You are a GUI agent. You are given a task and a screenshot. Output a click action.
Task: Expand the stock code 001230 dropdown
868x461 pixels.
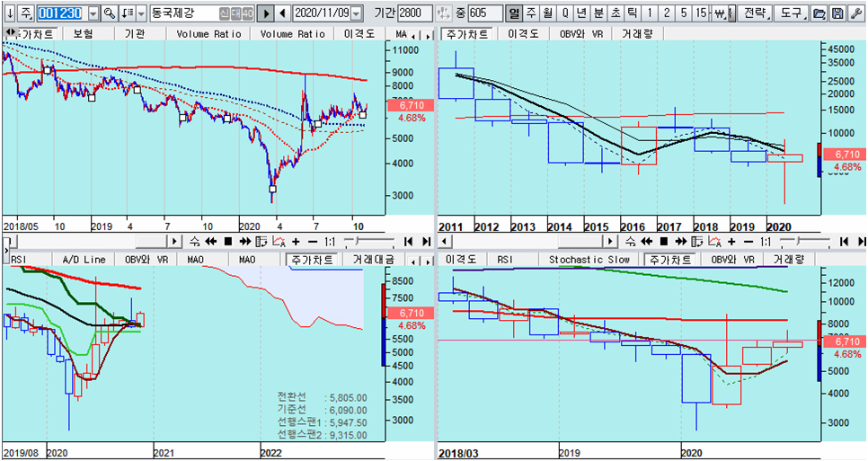coord(93,13)
